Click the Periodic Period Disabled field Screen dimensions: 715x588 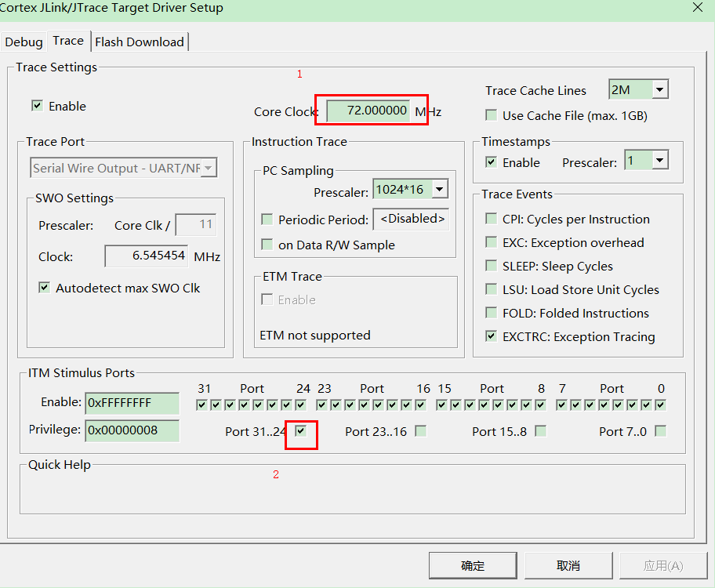point(412,219)
